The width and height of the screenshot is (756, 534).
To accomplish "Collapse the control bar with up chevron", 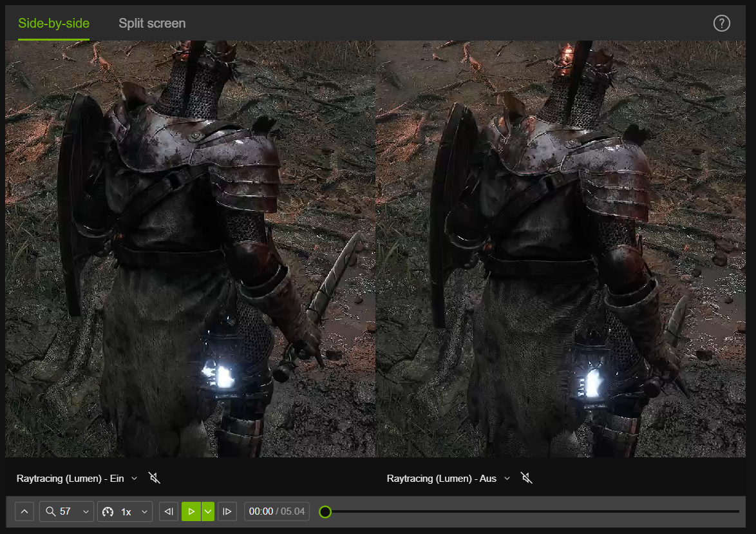I will tap(24, 511).
